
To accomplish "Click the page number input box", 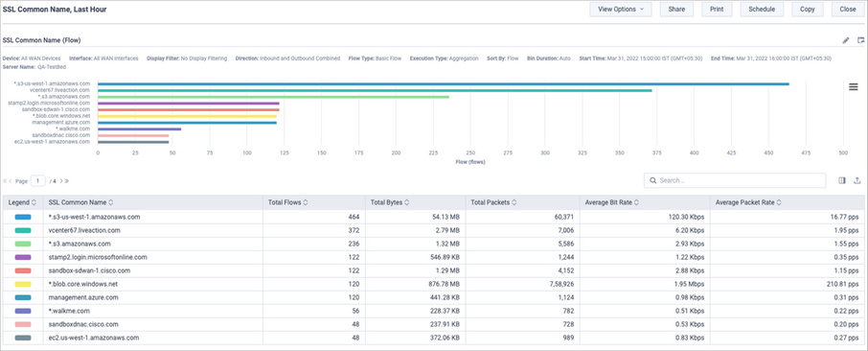I will coord(37,180).
